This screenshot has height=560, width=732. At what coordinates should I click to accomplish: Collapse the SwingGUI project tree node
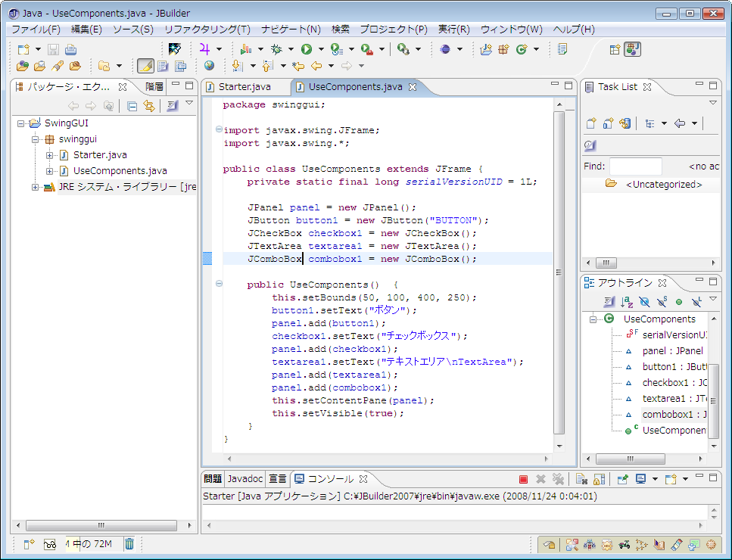coord(21,123)
